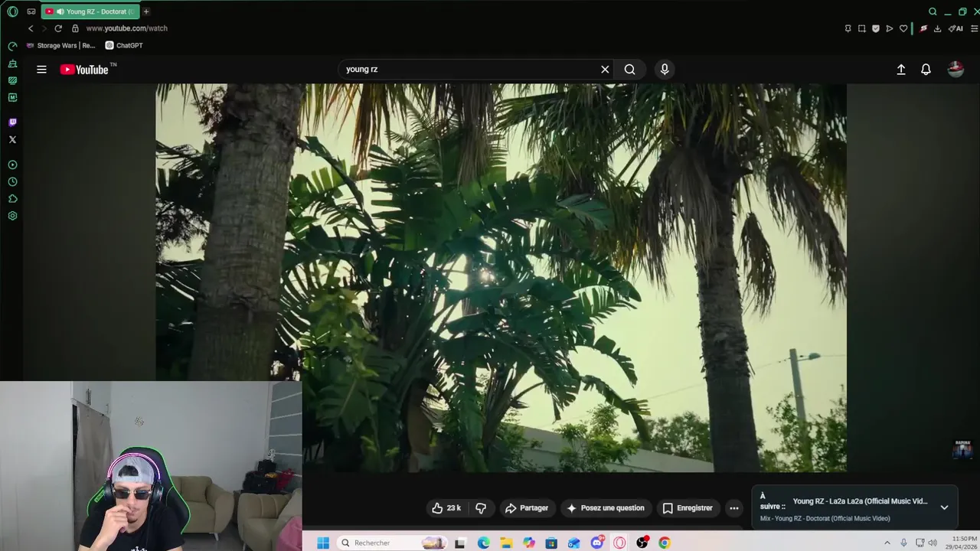Viewport: 980px width, 551px height.
Task: Open the ChatGPT bookmark
Action: (x=124, y=45)
